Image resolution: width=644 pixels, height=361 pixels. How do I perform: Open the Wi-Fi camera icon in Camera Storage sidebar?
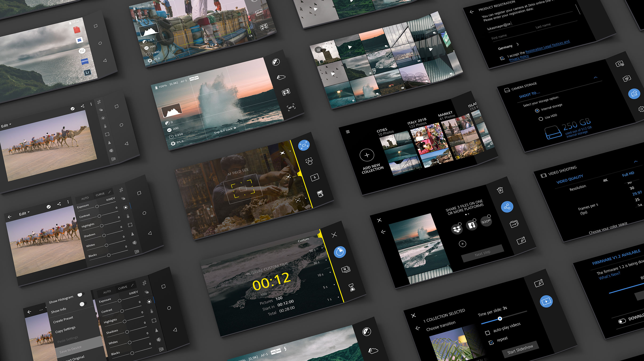click(x=627, y=79)
